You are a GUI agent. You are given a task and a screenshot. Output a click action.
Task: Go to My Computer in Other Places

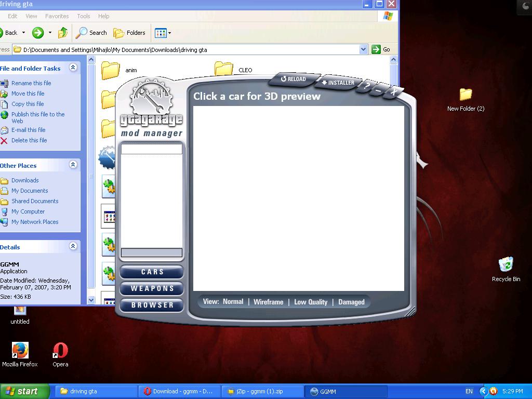[28, 211]
